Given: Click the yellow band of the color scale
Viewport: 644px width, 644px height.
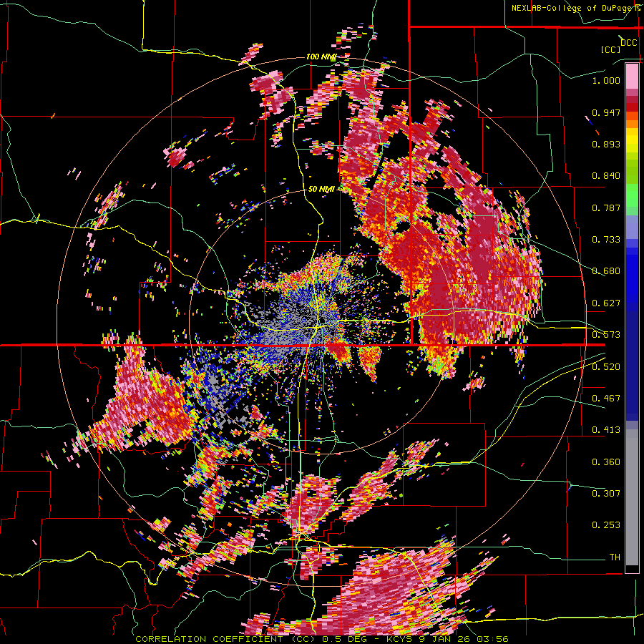Looking at the screenshot, I should [x=632, y=140].
